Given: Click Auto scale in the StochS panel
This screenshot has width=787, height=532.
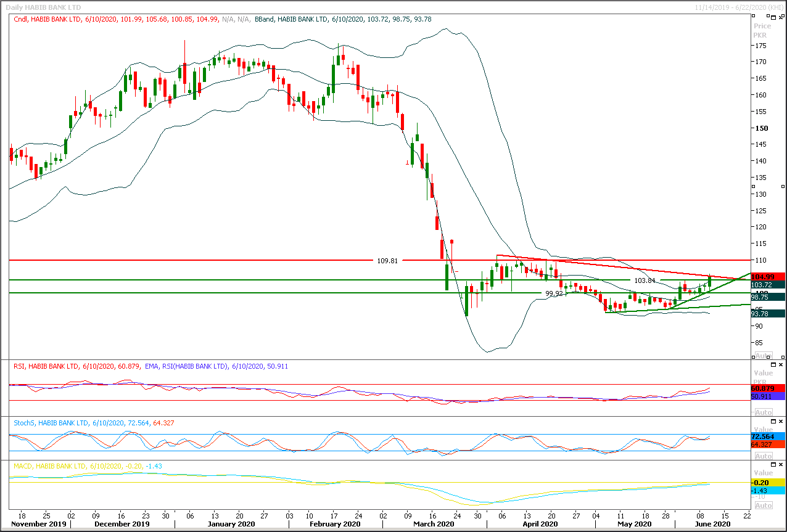Looking at the screenshot, I should (763, 456).
